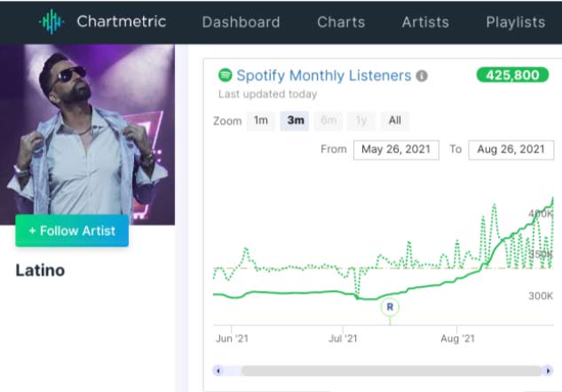Click the 425,800 listeners badge
562x392 pixels.
[x=512, y=75]
